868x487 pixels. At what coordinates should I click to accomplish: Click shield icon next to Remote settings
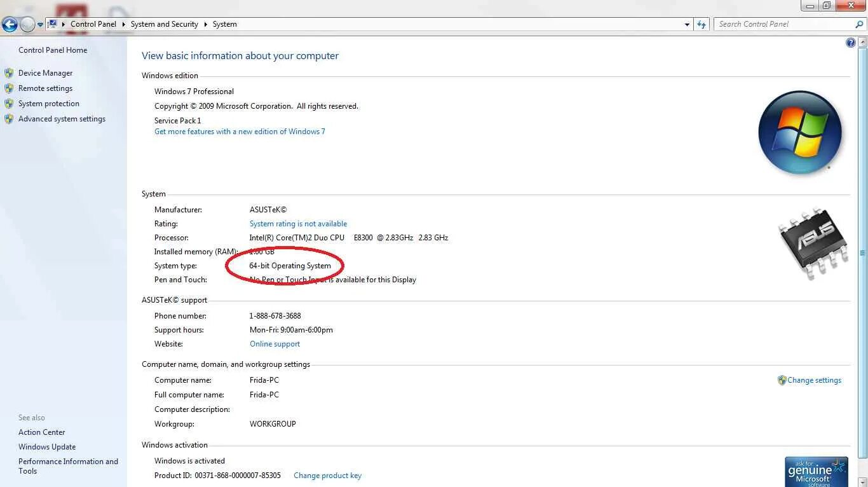tap(9, 88)
